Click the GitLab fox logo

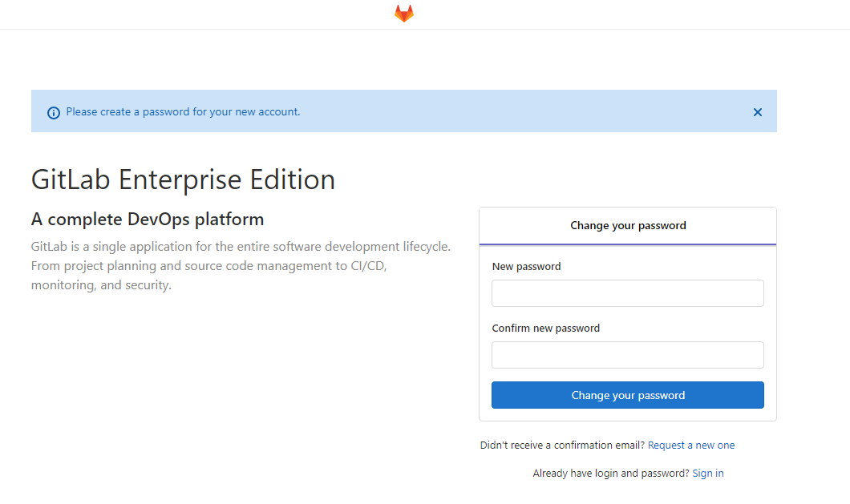[x=404, y=14]
